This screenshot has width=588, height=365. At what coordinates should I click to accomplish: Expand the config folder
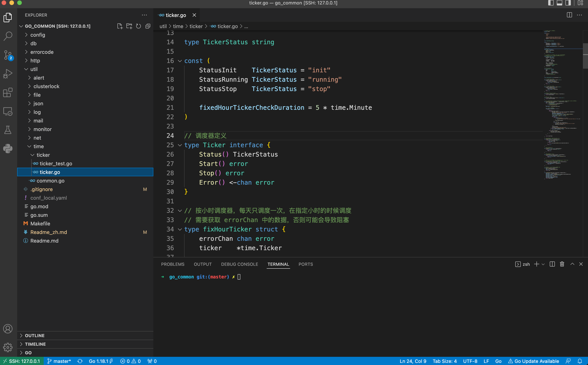85,35
